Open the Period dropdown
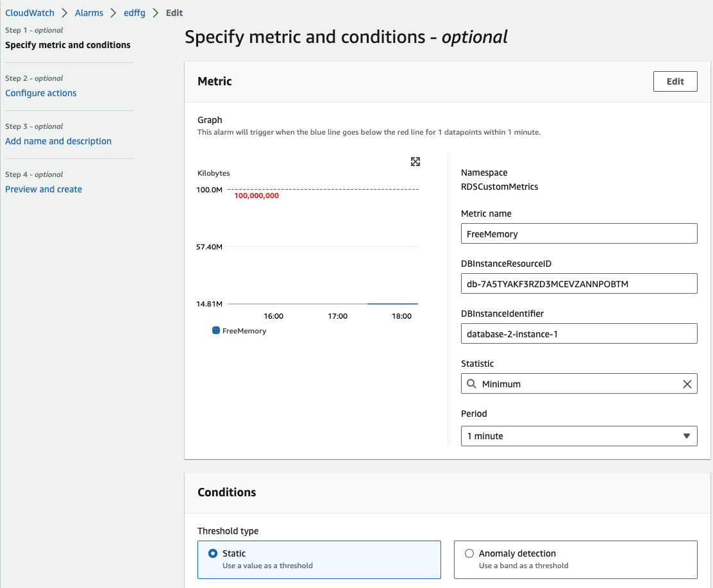The image size is (713, 588). click(x=578, y=436)
